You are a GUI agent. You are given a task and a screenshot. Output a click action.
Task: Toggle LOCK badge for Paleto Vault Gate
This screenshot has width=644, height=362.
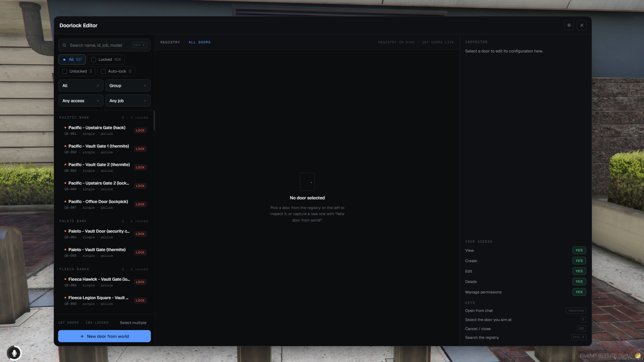(x=140, y=252)
